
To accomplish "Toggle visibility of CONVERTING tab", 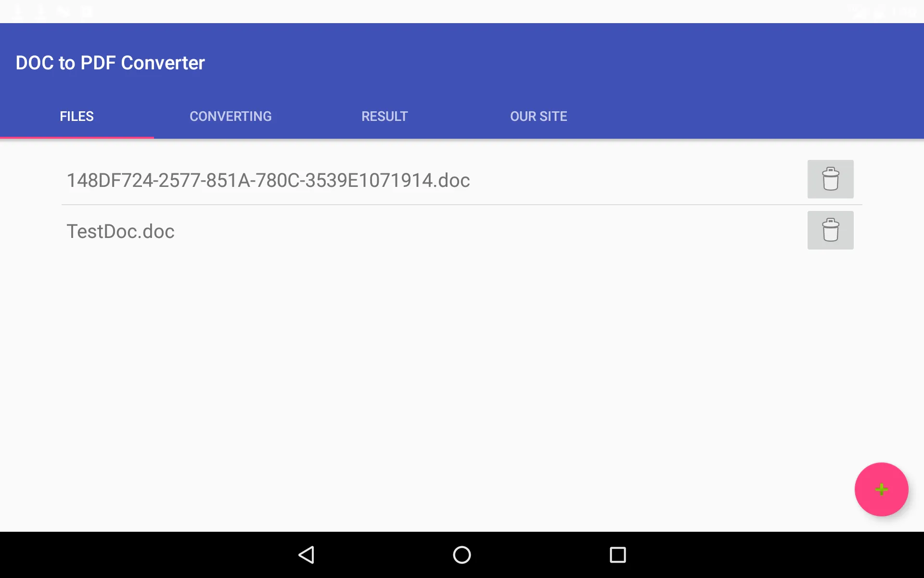I will click(230, 116).
